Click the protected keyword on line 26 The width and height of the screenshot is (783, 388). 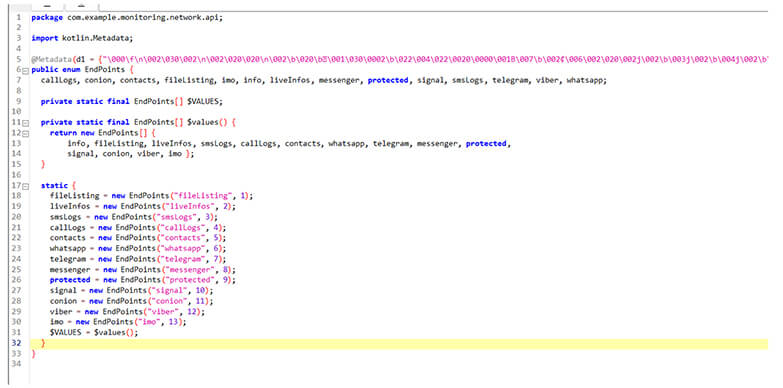(x=70, y=280)
